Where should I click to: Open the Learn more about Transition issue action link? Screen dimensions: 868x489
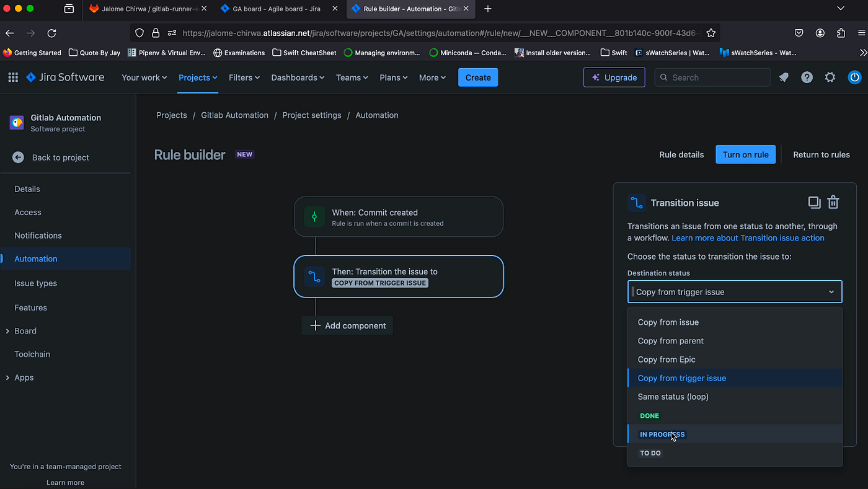click(x=748, y=237)
